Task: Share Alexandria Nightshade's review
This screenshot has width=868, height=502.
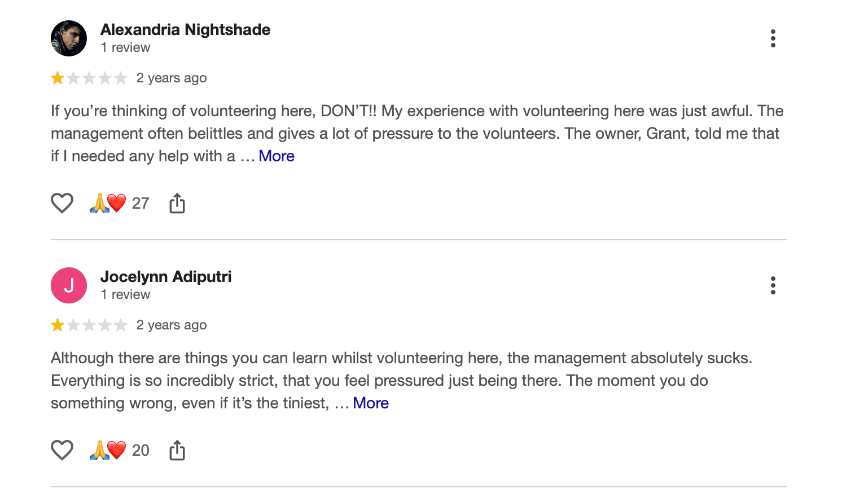Action: coord(177,203)
